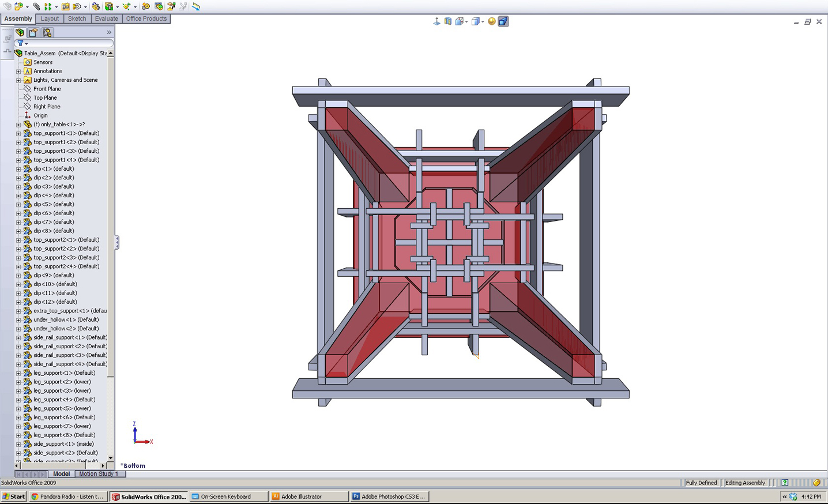The image size is (828, 504).
Task: Collapse the feature tree panel handle
Action: (116, 242)
